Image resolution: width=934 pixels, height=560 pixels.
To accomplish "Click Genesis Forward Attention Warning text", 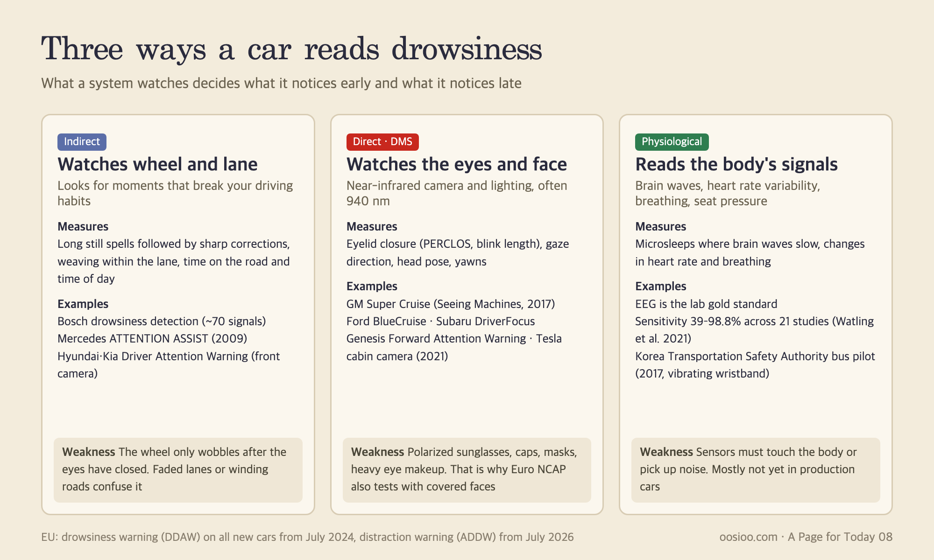I will (436, 338).
